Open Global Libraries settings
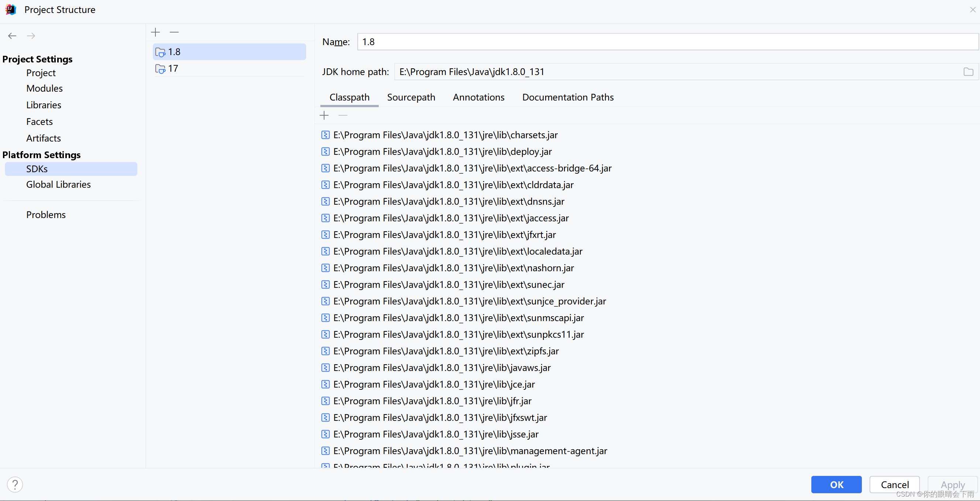The image size is (980, 501). point(58,184)
